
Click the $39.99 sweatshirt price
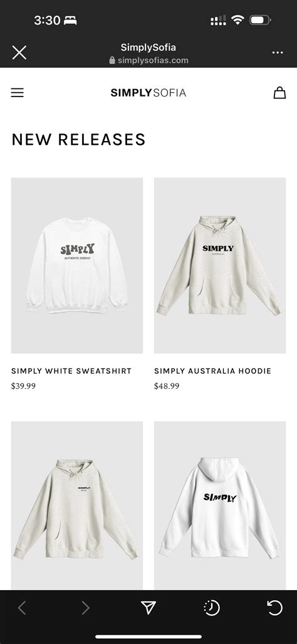(x=23, y=386)
